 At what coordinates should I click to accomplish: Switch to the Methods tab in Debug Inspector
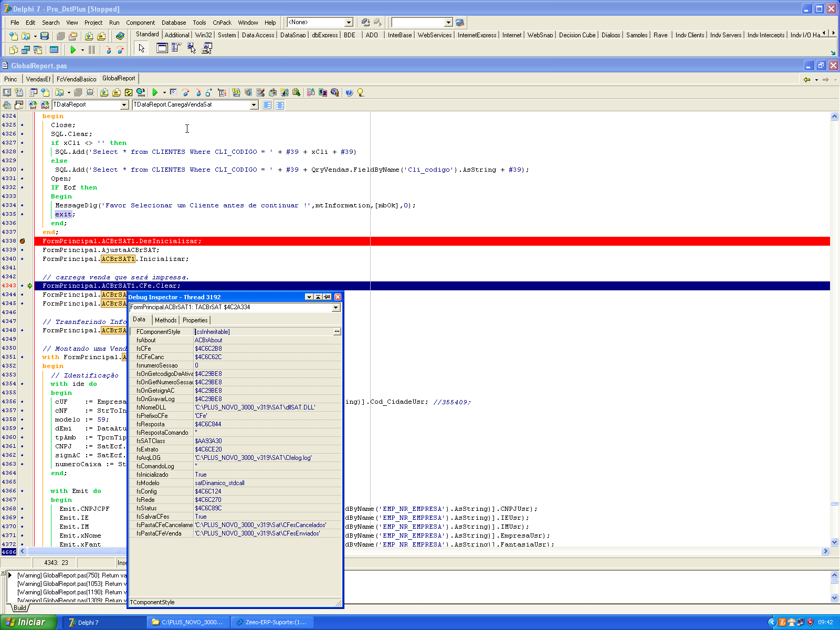(165, 320)
